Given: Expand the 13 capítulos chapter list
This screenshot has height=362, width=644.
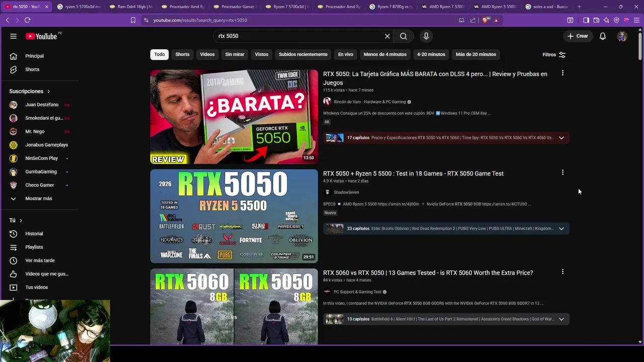Looking at the screenshot, I should coord(561,319).
